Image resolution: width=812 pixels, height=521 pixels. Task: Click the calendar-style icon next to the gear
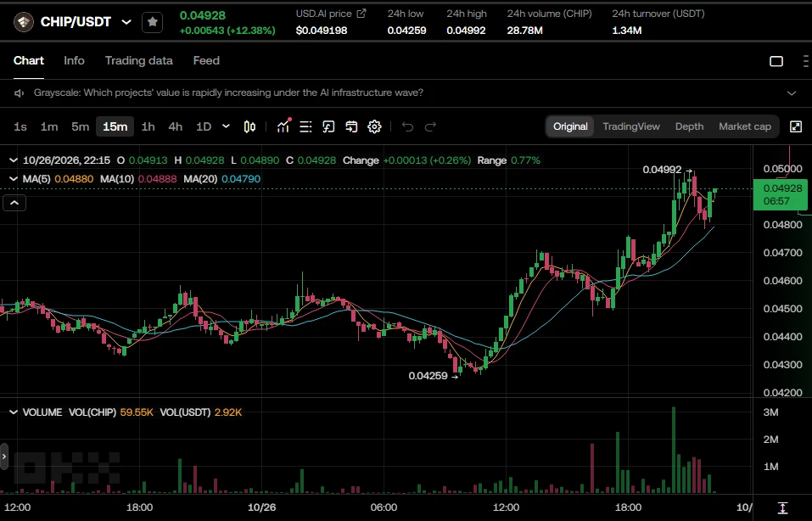[x=351, y=126]
